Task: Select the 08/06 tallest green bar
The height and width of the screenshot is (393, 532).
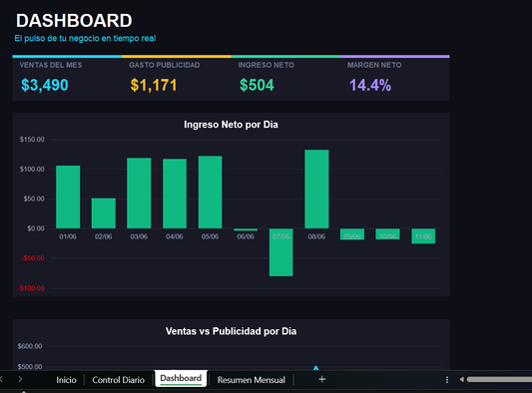Action: coord(316,189)
